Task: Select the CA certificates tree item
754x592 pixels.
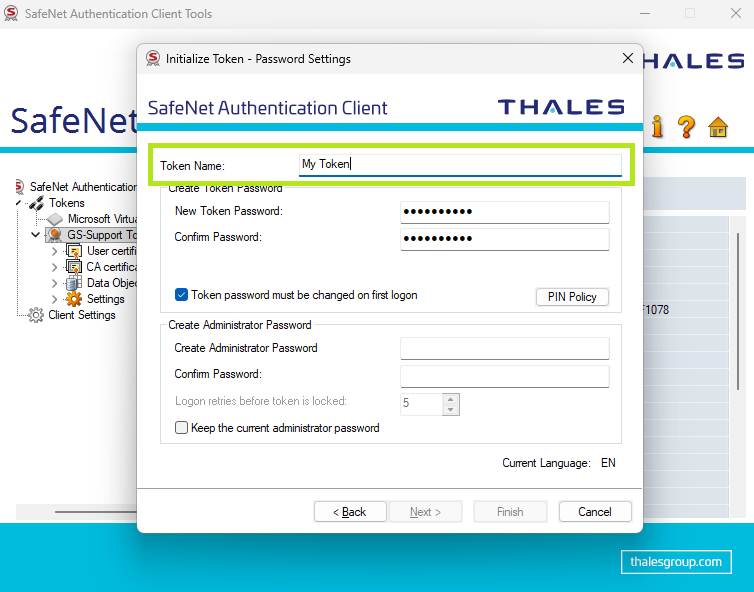Action: [112, 267]
